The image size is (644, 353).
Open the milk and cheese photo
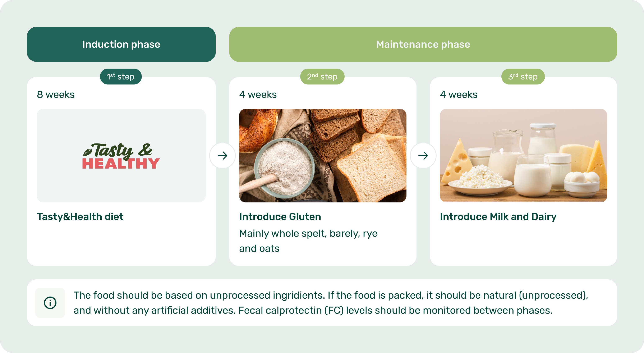click(x=524, y=155)
